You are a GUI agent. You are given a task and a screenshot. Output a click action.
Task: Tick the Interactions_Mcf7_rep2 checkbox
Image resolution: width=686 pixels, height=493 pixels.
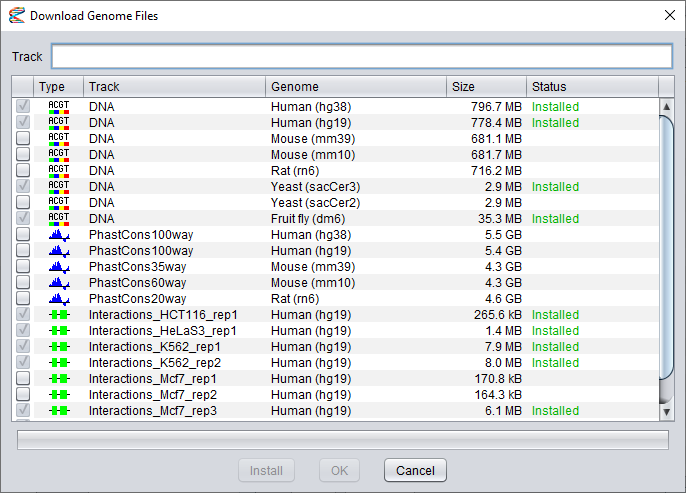coord(23,395)
